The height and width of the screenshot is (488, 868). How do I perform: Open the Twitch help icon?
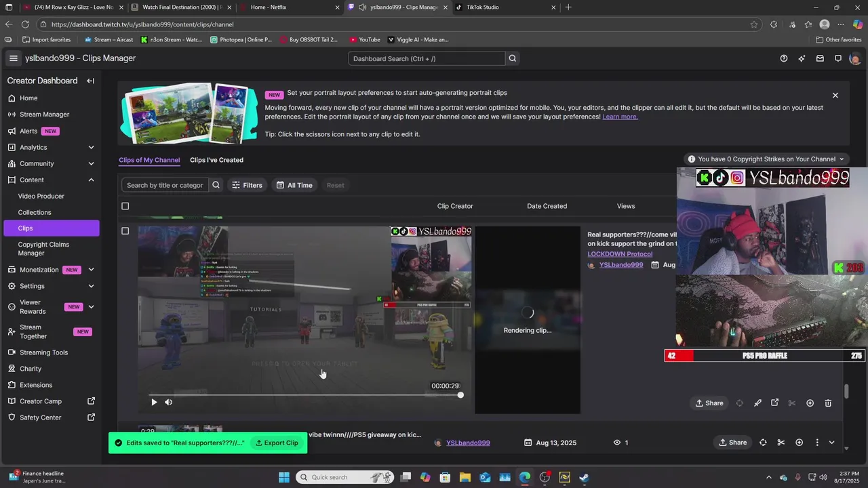pyautogui.click(x=784, y=58)
